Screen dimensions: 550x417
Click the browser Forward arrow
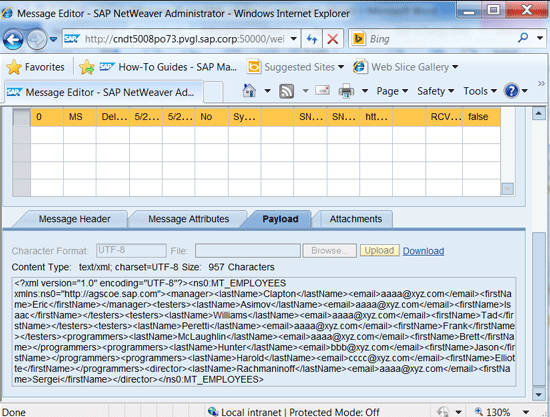point(36,39)
